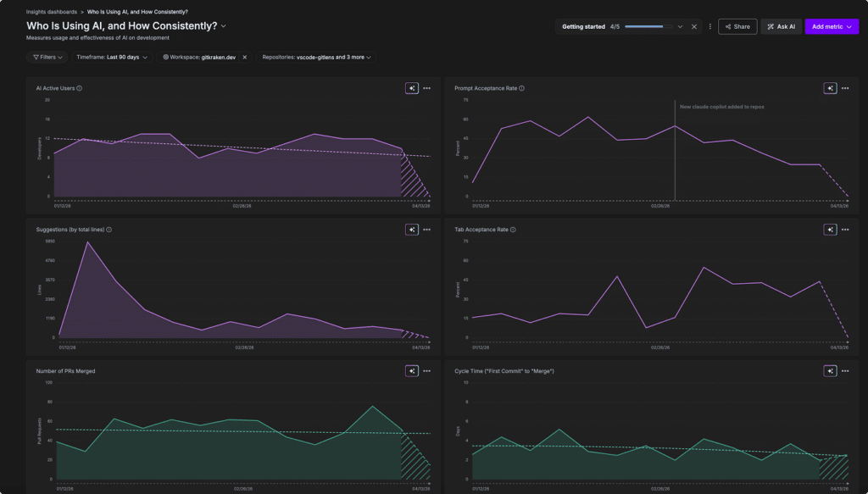Click the Ask AI button
Screen dimensions: 868x494
[x=781, y=26]
